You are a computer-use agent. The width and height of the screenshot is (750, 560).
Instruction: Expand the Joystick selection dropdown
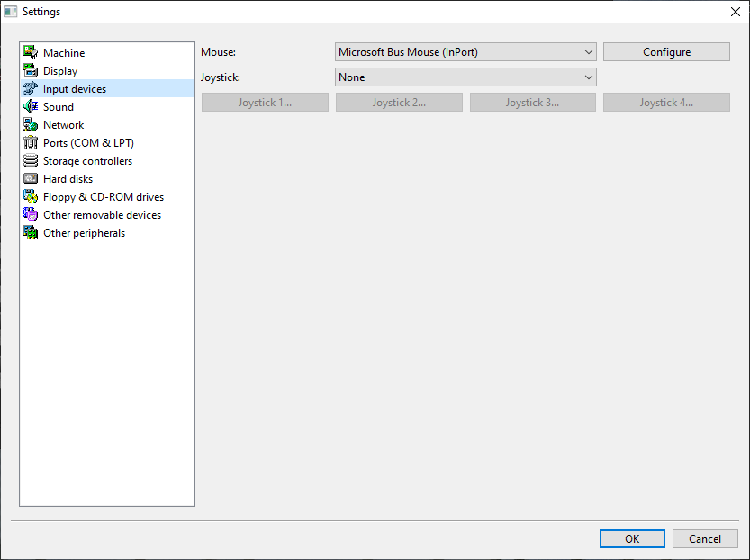pyautogui.click(x=465, y=77)
